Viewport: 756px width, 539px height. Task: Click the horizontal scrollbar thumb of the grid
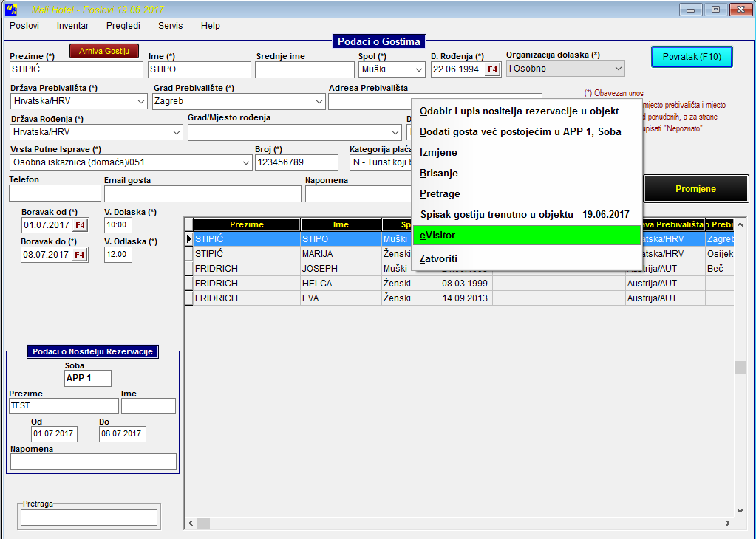tap(203, 523)
